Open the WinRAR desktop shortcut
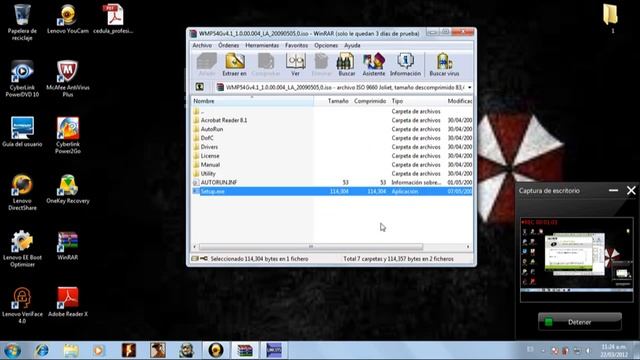Viewport: 640px width, 360px height. point(68,246)
